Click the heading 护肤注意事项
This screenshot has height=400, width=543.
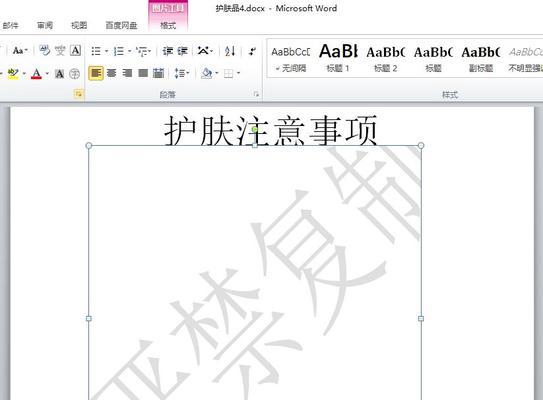pyautogui.click(x=270, y=131)
